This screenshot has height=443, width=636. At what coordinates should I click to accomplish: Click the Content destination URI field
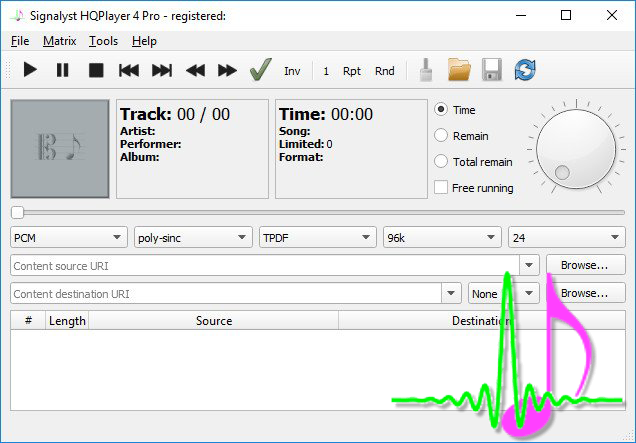[x=226, y=293]
